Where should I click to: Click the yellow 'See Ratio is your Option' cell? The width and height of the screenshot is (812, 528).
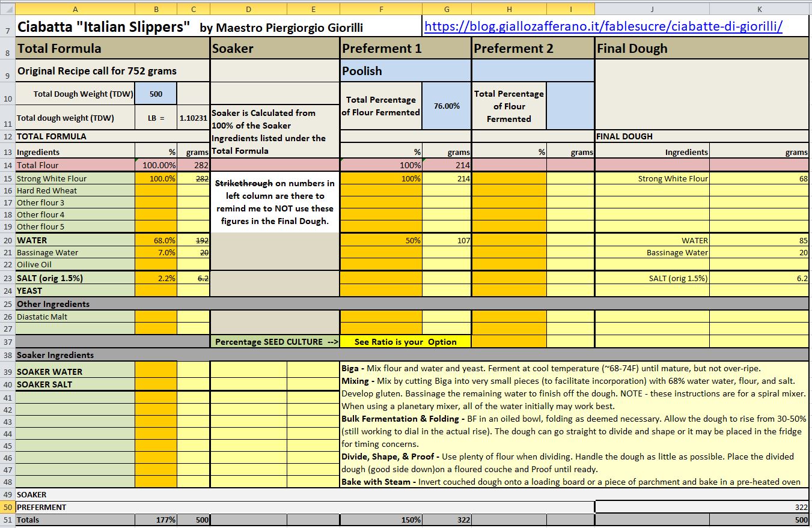[405, 342]
